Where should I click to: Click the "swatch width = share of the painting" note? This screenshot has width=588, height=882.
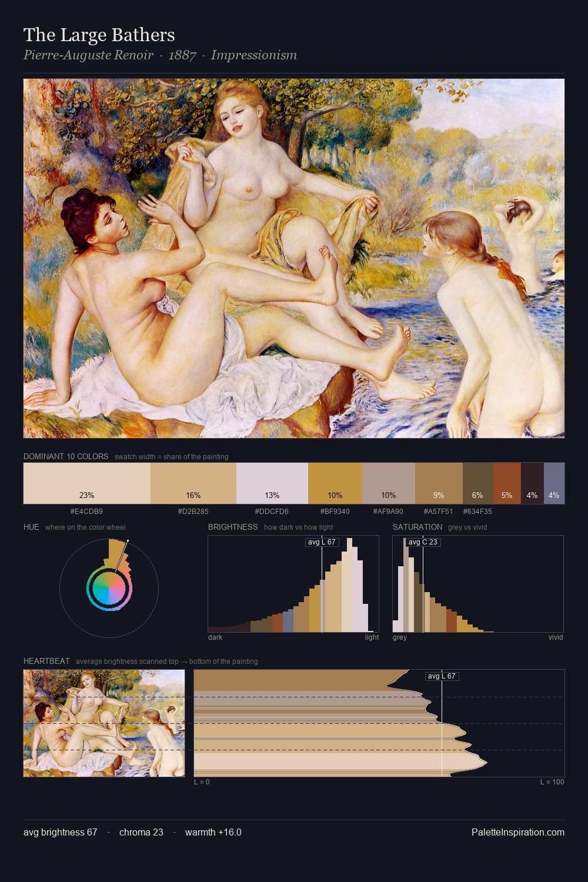click(172, 457)
